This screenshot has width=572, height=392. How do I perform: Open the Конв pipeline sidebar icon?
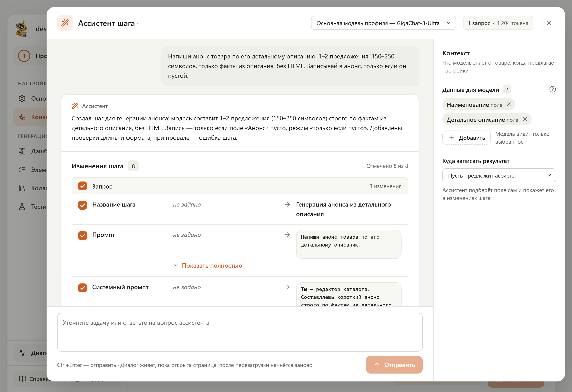tap(22, 117)
